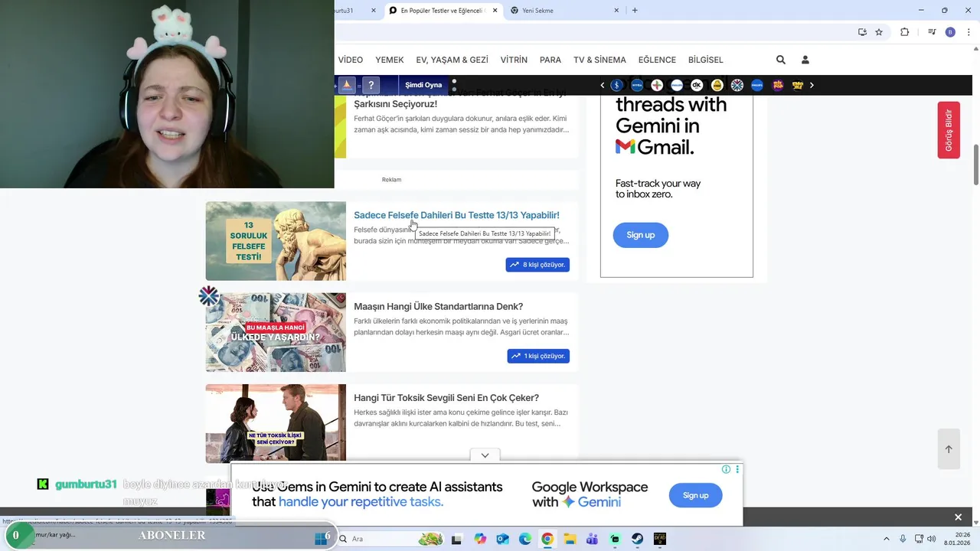Open a new browser tab with plus
This screenshot has width=980, height=551.
pos(635,11)
